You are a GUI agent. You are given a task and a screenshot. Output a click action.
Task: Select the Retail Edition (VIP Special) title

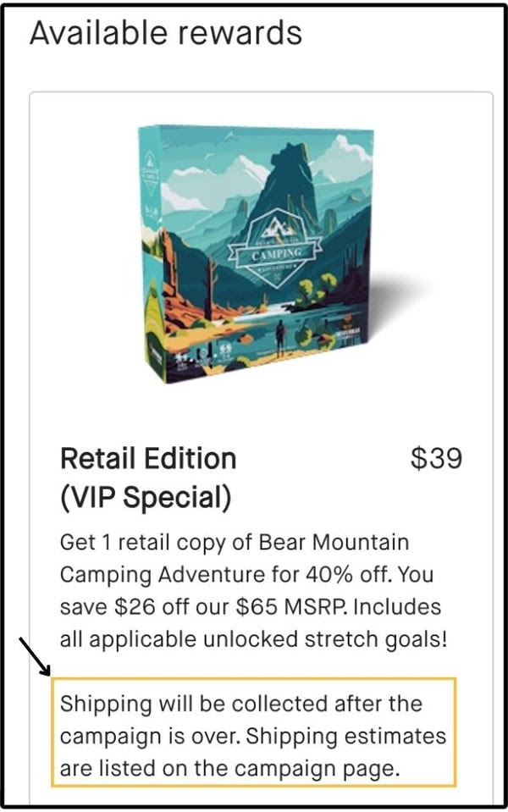[x=148, y=478]
